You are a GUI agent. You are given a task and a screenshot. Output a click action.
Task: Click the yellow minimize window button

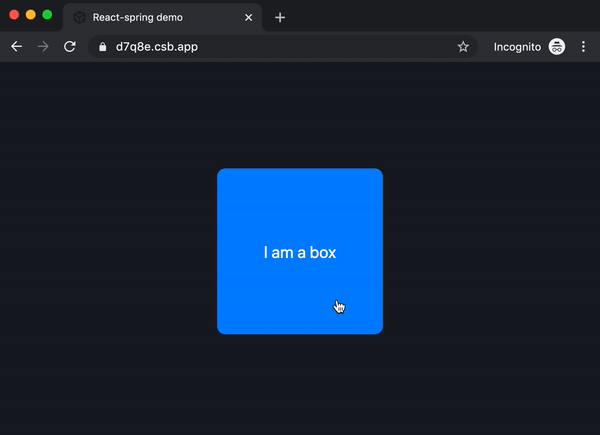tap(31, 15)
